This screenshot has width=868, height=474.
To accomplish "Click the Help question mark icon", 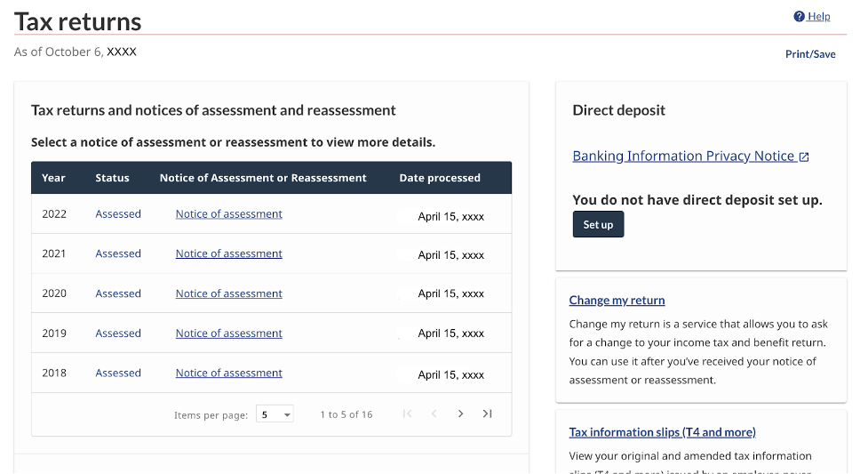I will click(799, 17).
